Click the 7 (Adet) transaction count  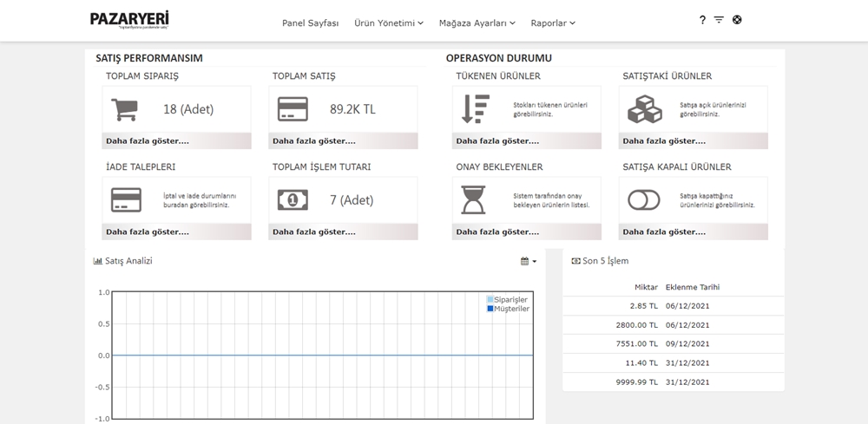[x=352, y=200]
